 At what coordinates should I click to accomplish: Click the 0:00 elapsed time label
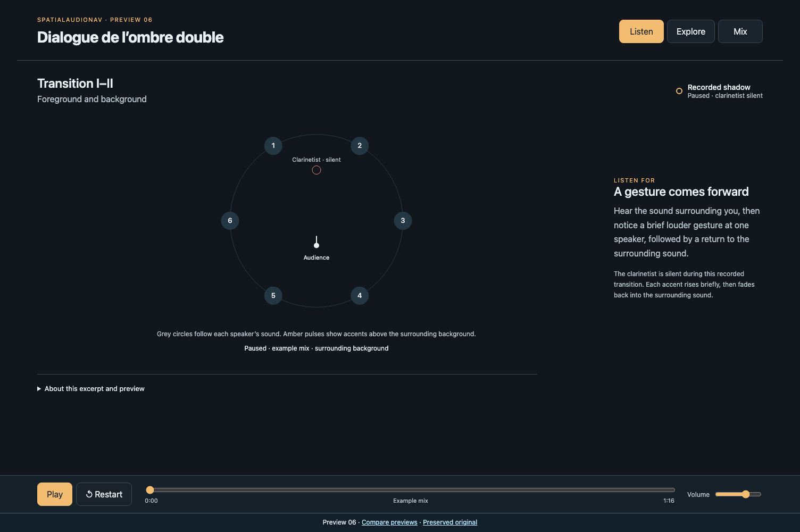coord(151,501)
